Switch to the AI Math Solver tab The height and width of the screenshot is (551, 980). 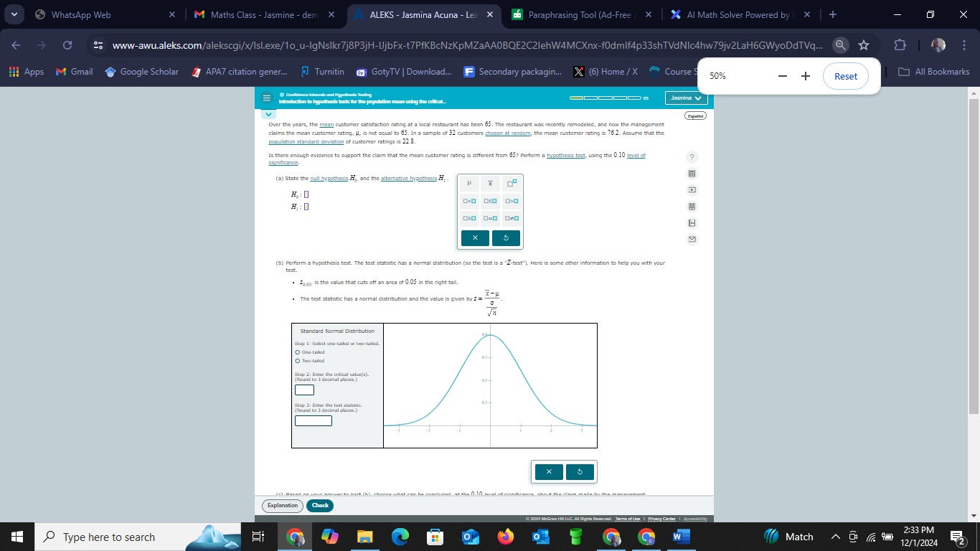pos(740,14)
